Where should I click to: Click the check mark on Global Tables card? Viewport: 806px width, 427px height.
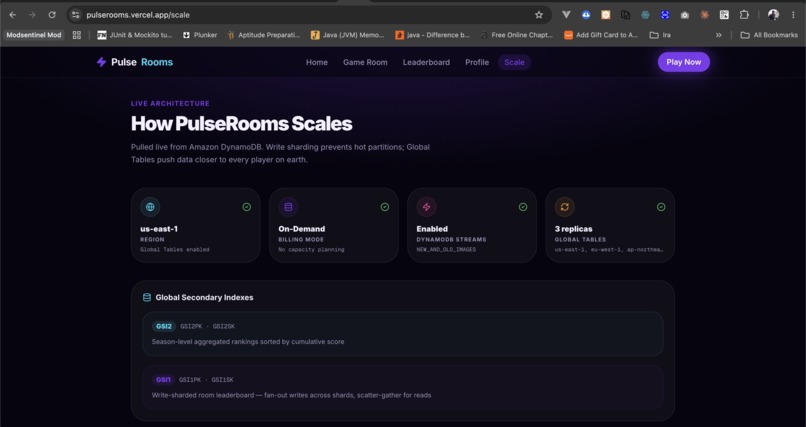pyautogui.click(x=661, y=207)
